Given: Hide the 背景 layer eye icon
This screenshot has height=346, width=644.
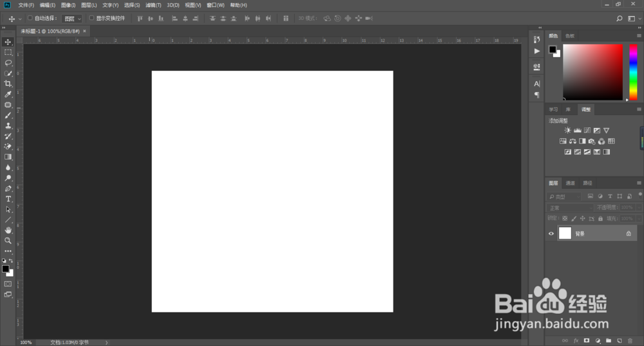Looking at the screenshot, I should pyautogui.click(x=551, y=233).
